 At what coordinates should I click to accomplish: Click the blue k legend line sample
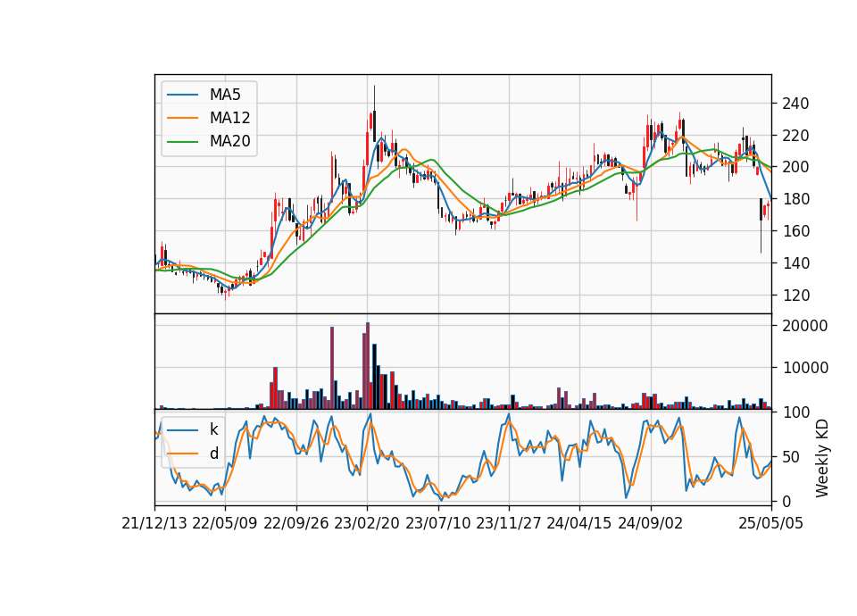(182, 429)
